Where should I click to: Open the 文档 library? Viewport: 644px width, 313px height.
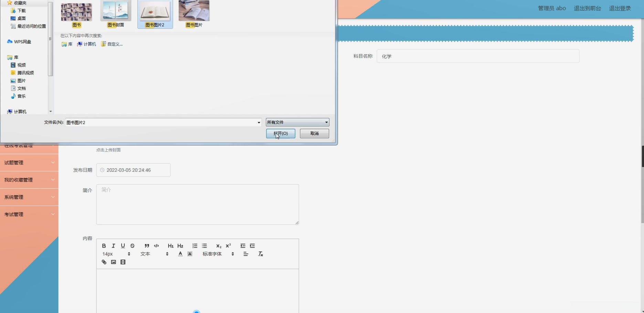(x=18, y=88)
